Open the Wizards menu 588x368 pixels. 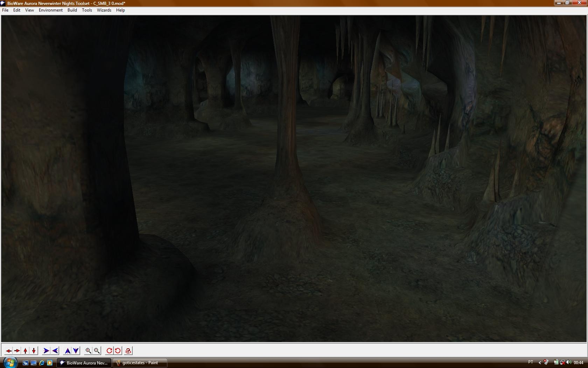tap(104, 10)
